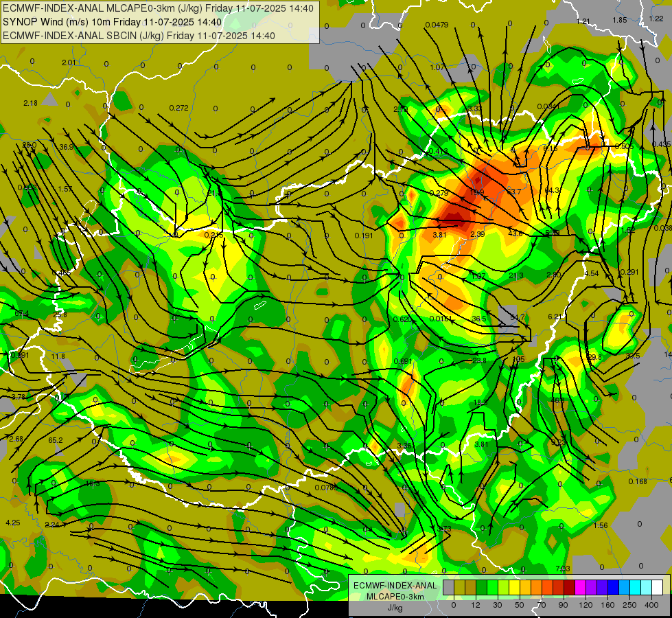This screenshot has width=672, height=618.
Task: Select the map value 0.291
Action: point(629,272)
